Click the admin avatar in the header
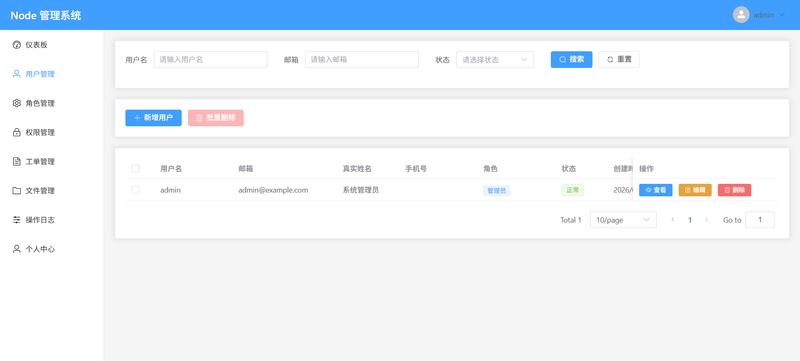 741,15
